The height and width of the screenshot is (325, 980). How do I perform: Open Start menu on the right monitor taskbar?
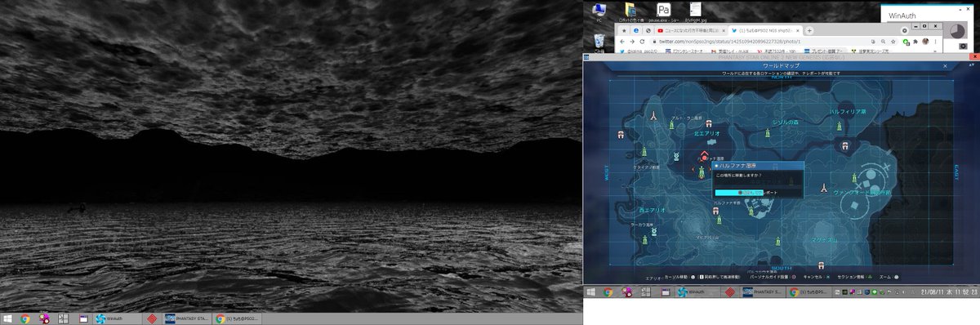[x=590, y=292]
